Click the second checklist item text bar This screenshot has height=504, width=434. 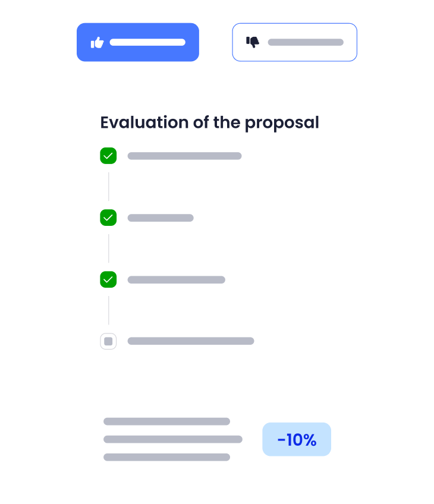(x=161, y=218)
